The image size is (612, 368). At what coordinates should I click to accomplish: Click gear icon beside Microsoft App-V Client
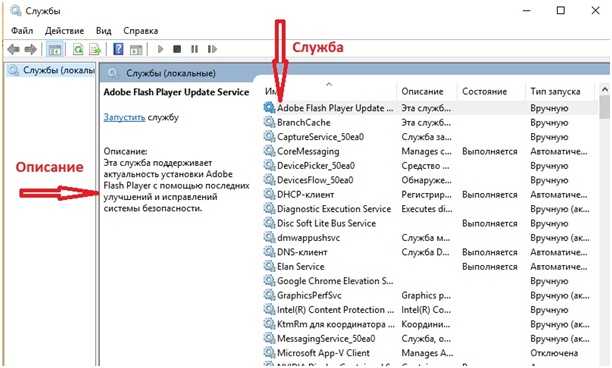(269, 352)
